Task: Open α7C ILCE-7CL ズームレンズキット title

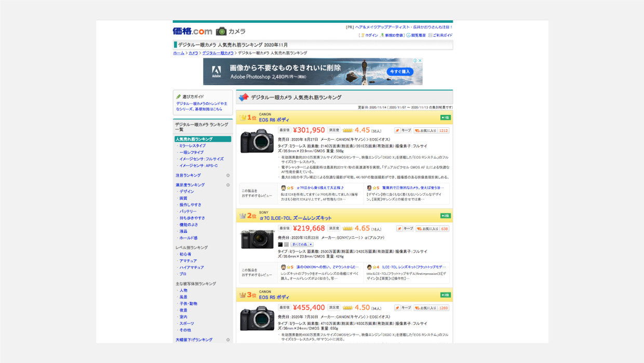Action: click(295, 218)
